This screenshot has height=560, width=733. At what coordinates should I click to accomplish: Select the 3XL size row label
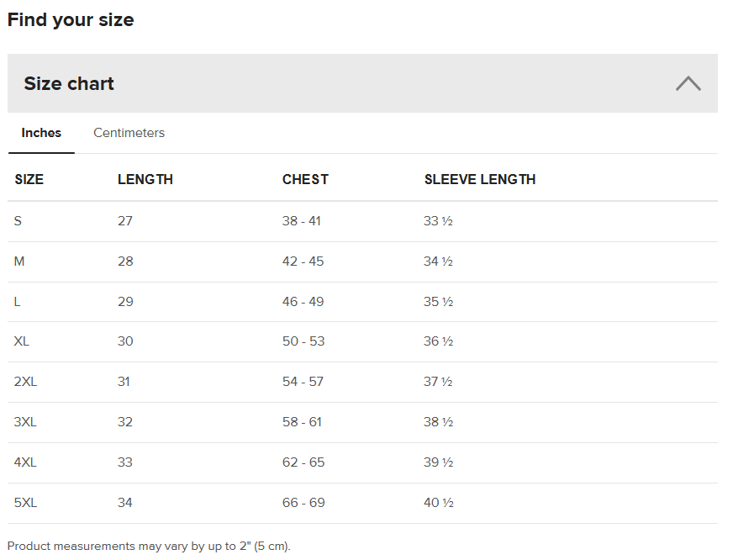coord(26,422)
